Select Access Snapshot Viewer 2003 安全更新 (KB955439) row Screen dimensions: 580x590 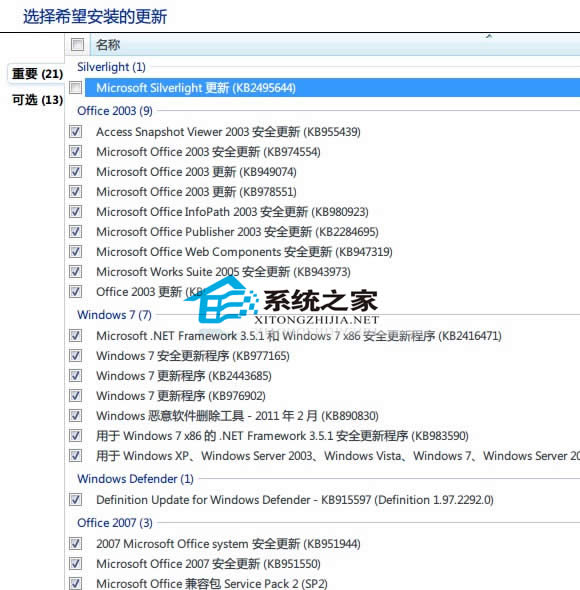[x=228, y=132]
